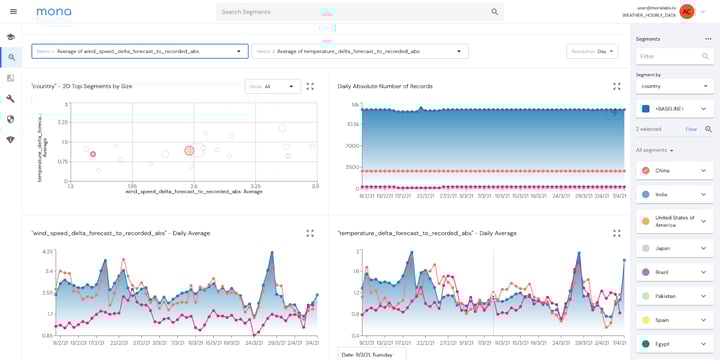Expand the United States of America chevron
This screenshot has width=720, height=360.
tap(703, 221)
